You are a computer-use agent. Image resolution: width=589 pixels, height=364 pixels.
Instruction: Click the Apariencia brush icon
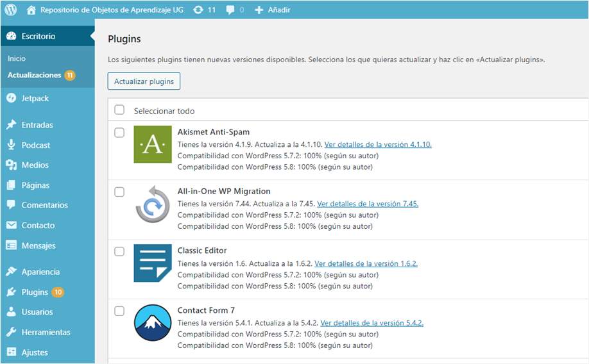pos(12,271)
